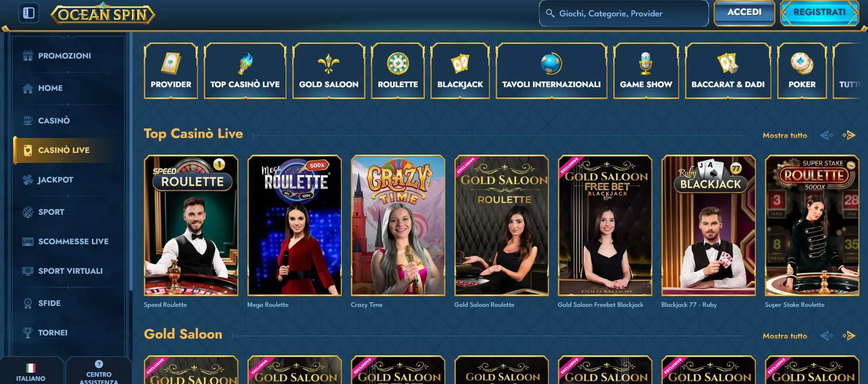The width and height of the screenshot is (868, 384).
Task: Launch the Crazy Time game thumbnail
Action: click(x=398, y=226)
